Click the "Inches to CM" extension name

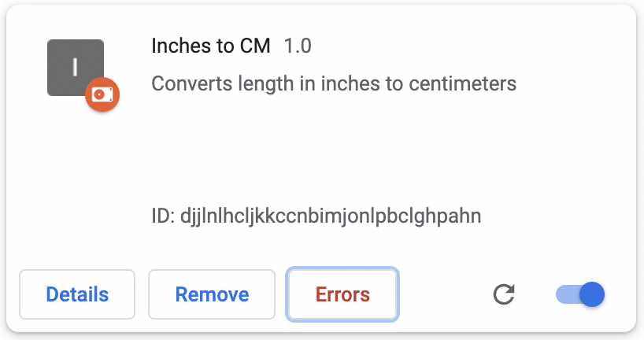pyautogui.click(x=210, y=46)
